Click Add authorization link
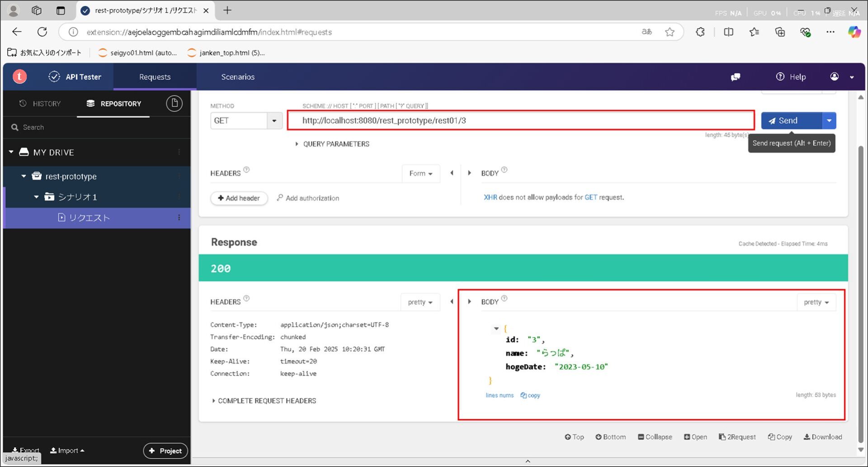 pos(308,198)
